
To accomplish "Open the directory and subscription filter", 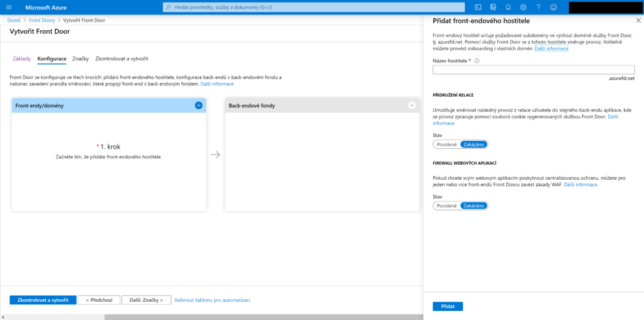I will click(x=493, y=7).
